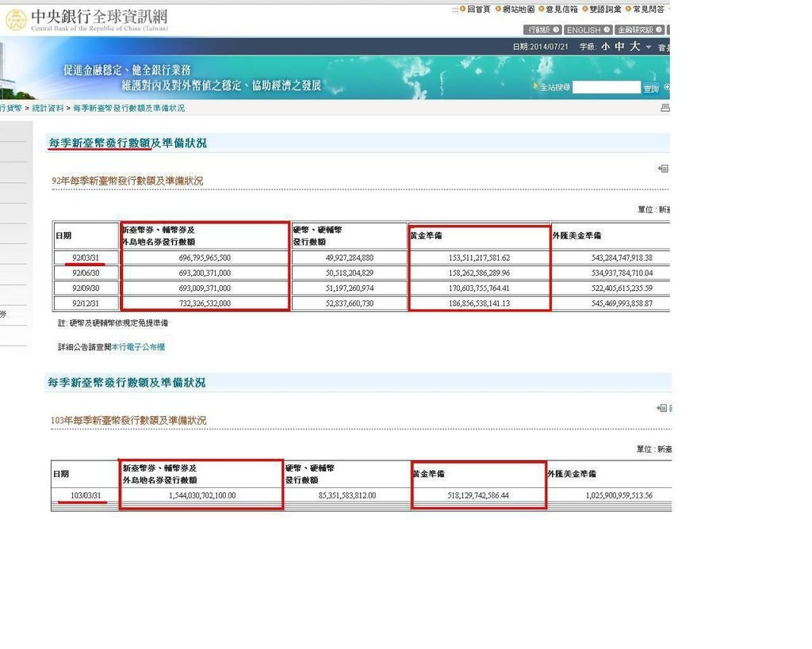Click the 92年每季新臺幣發行數額及準備狀況 subheading
This screenshot has height=649, width=812.
[128, 181]
